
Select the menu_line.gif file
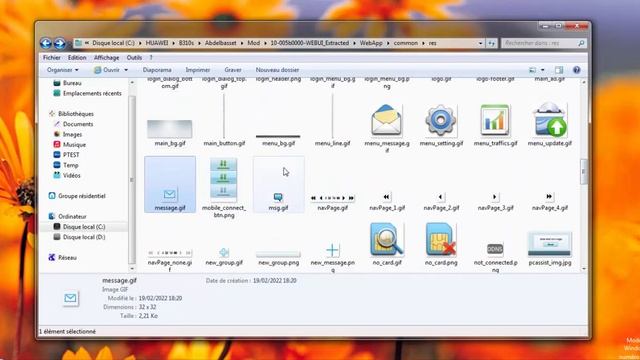coord(333,121)
